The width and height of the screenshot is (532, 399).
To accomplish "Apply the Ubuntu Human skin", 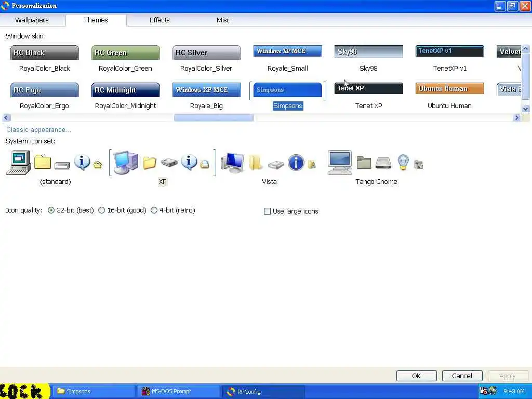I will pyautogui.click(x=450, y=88).
